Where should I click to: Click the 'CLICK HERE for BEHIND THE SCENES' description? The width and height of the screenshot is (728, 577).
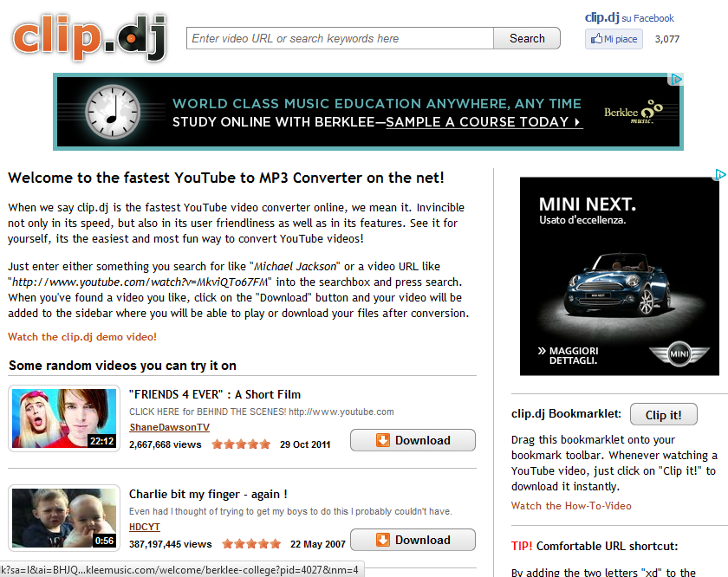point(262,412)
